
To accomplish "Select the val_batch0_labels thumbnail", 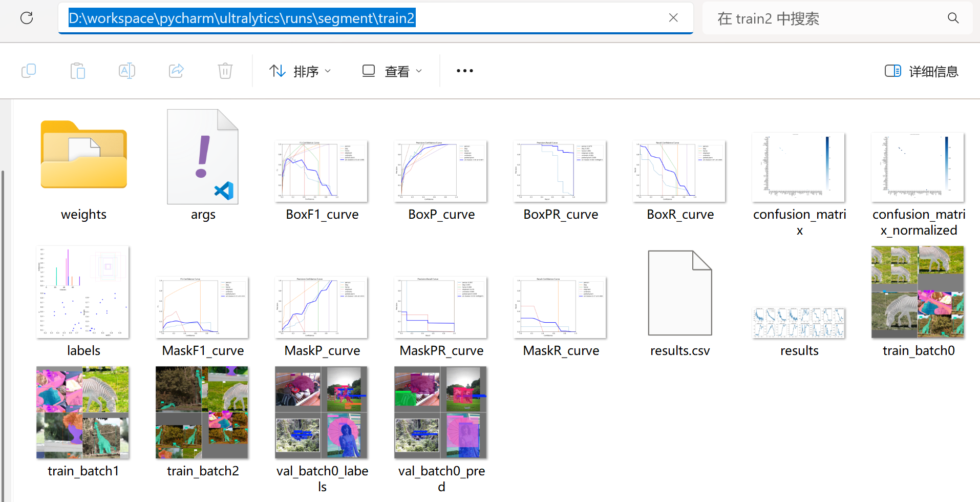I will [x=322, y=412].
